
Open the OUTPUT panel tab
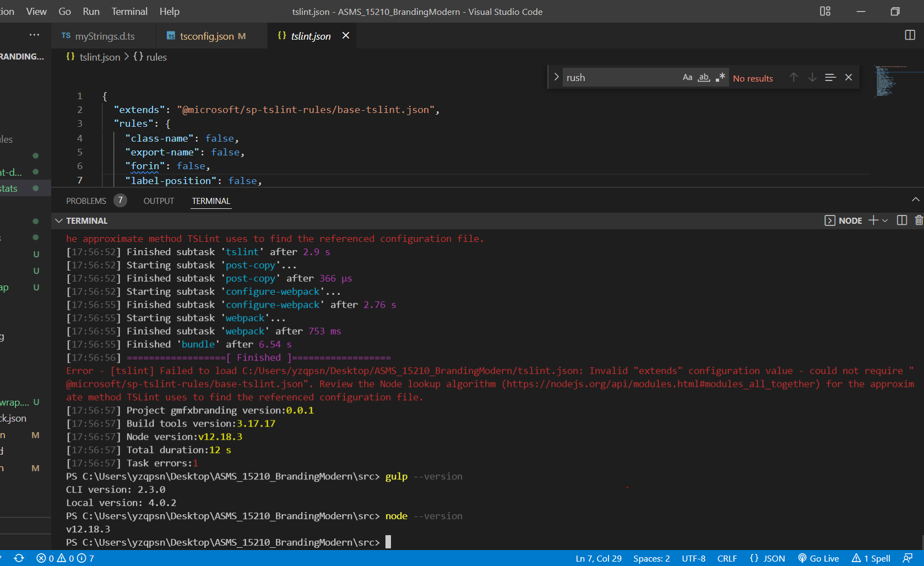(x=159, y=201)
